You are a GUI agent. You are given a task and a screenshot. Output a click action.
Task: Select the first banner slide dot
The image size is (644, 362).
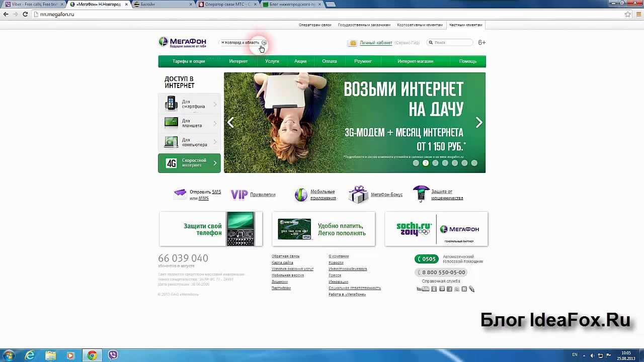click(x=416, y=163)
